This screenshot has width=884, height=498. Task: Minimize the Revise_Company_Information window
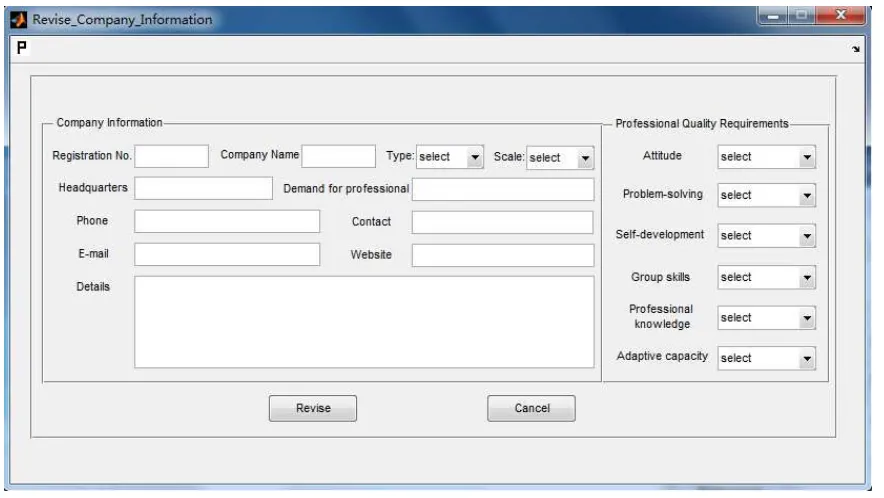[773, 15]
